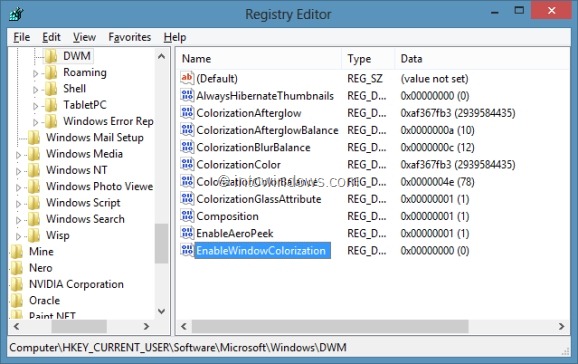Open the File menu
578x364 pixels.
22,37
